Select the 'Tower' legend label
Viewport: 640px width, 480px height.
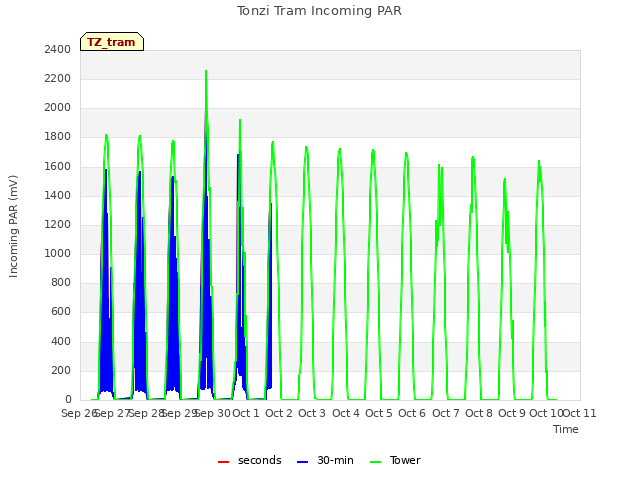405,460
